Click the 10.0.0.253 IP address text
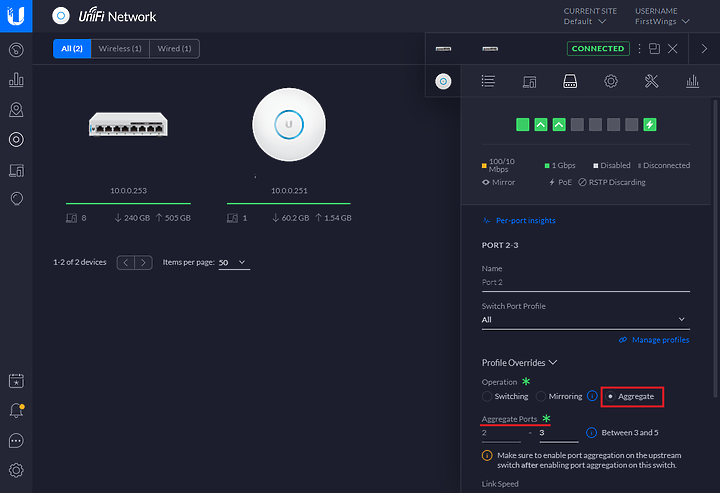 coord(129,190)
